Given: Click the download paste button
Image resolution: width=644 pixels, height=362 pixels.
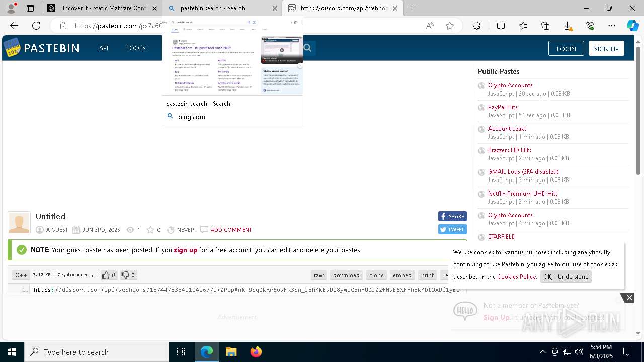Looking at the screenshot, I should point(346,275).
